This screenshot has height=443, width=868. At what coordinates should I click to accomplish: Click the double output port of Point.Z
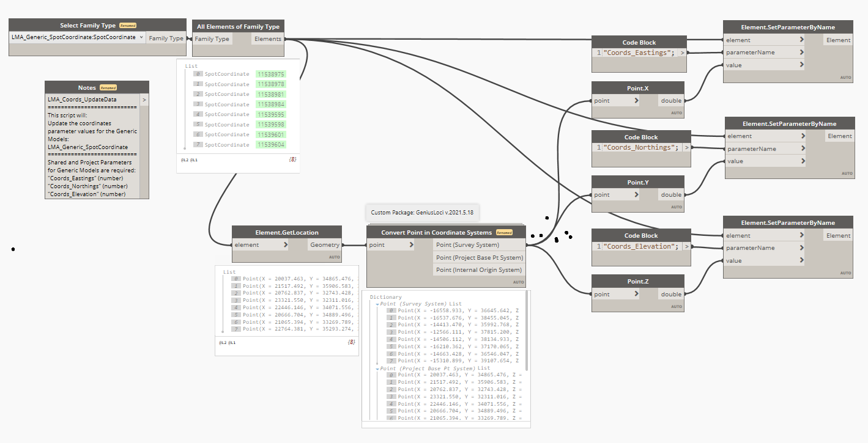(x=671, y=294)
